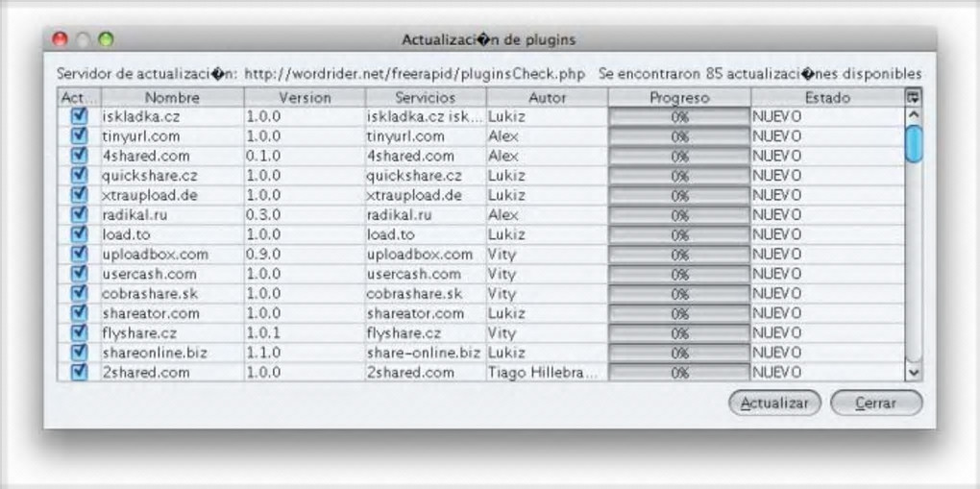Image resolution: width=980 pixels, height=489 pixels.
Task: Click author Alex in tinyurl.com row
Action: coord(547,135)
